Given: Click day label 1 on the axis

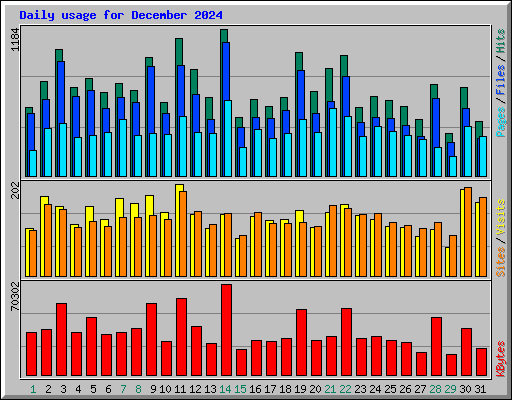Looking at the screenshot, I should pos(33,389).
